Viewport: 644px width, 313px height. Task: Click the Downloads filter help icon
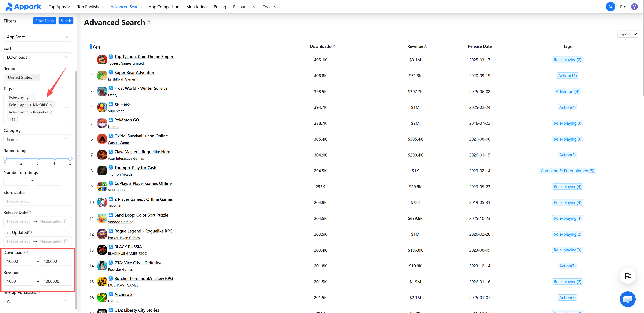[26, 252]
